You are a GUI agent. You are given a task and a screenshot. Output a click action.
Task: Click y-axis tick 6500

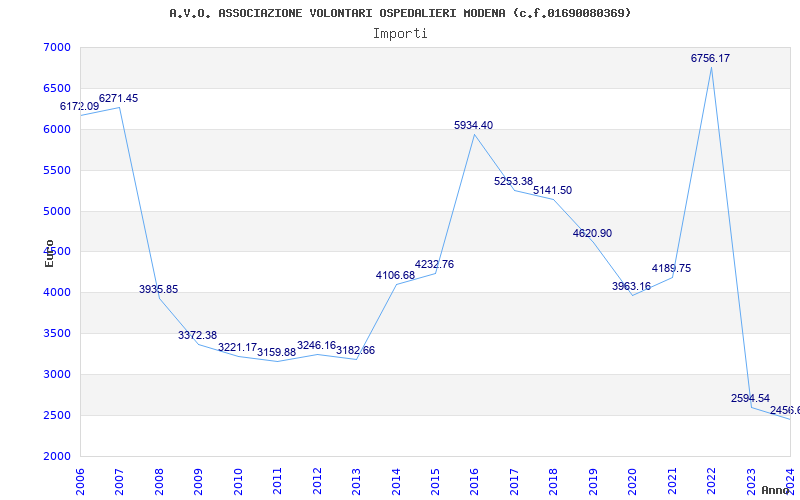coord(57,88)
